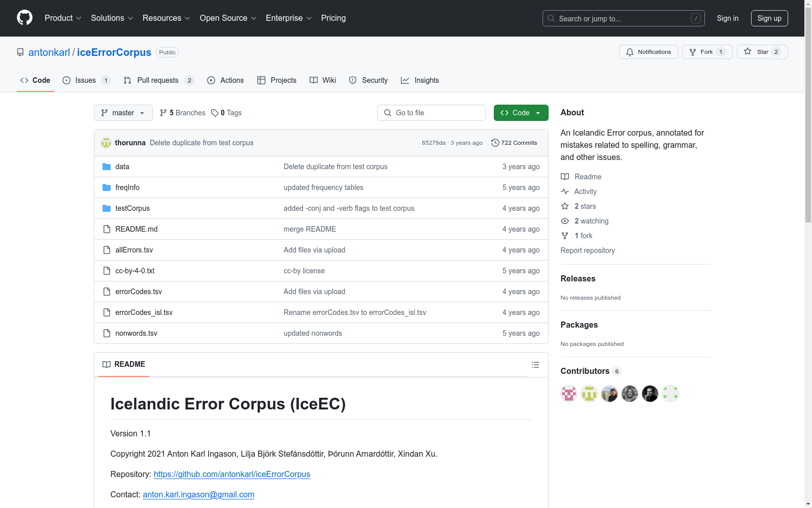Click the tag icon next to 0 Tags

[x=215, y=113]
